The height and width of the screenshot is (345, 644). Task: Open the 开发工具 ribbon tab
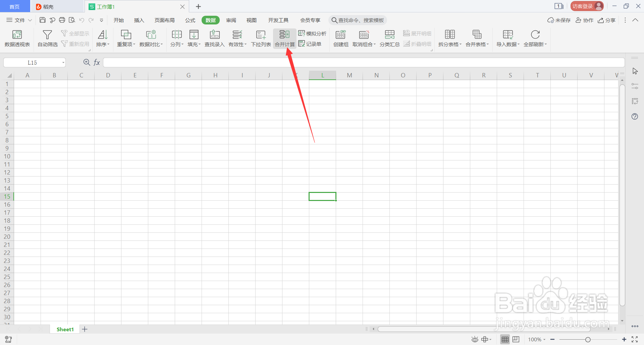pos(278,20)
